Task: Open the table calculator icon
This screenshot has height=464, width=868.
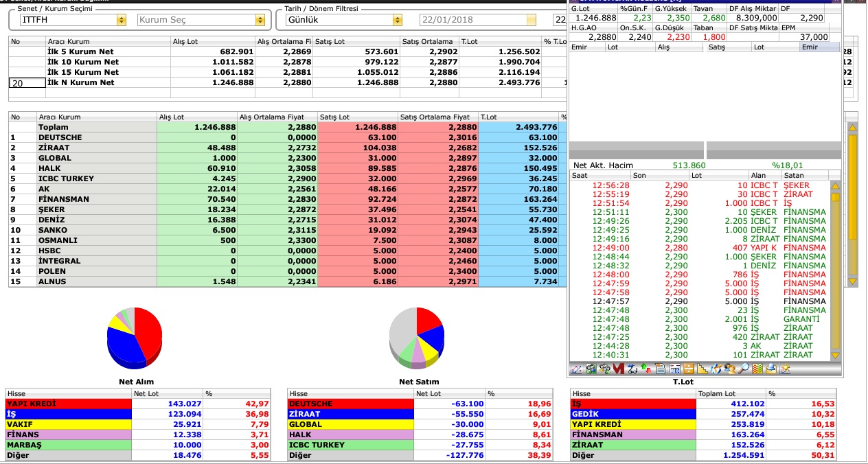Action: (675, 369)
